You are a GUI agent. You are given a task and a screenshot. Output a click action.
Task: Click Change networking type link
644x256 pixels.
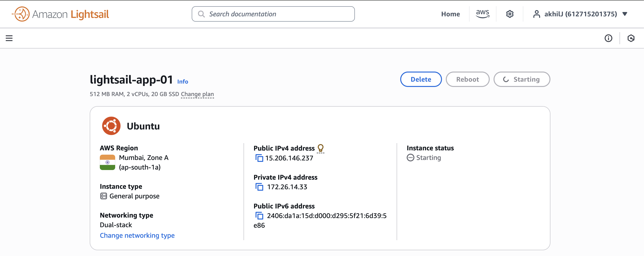pos(137,236)
